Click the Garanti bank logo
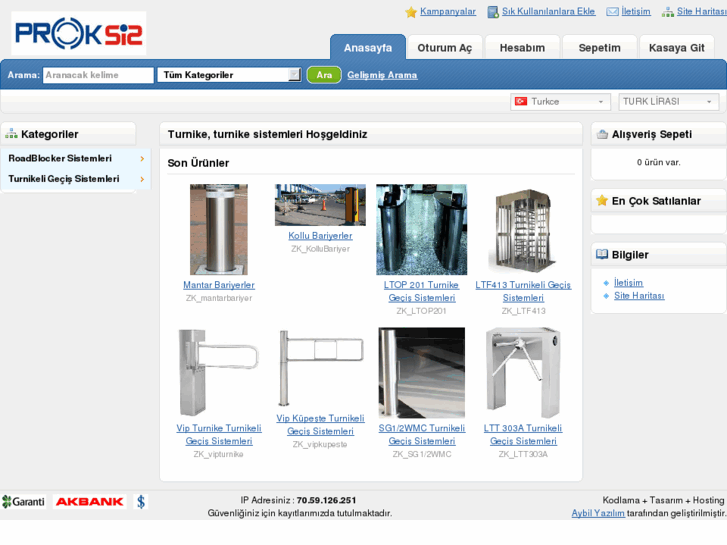 coord(23,501)
